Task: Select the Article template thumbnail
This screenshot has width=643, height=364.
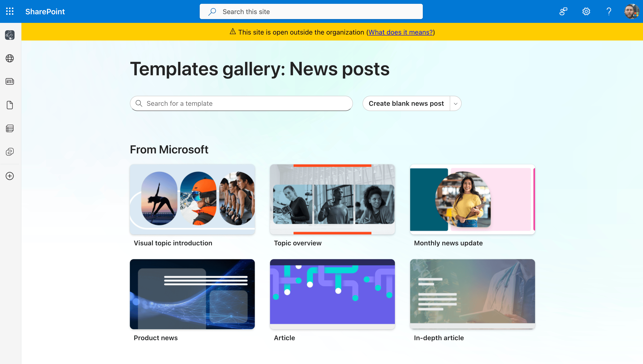Action: tap(332, 294)
